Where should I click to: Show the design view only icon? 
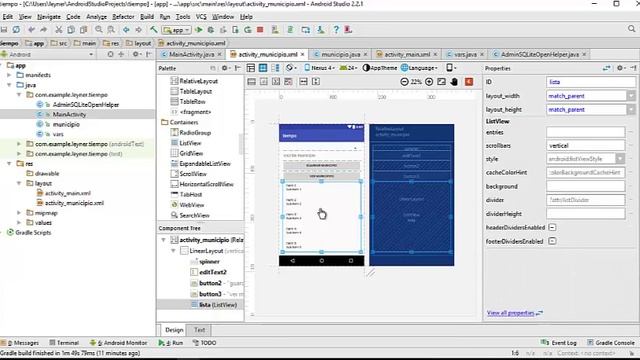(x=251, y=68)
